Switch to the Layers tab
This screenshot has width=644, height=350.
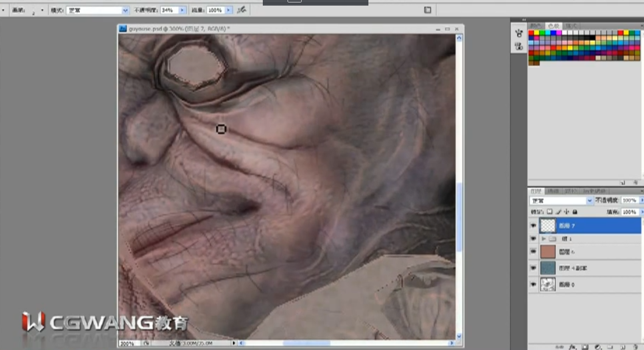coord(536,191)
